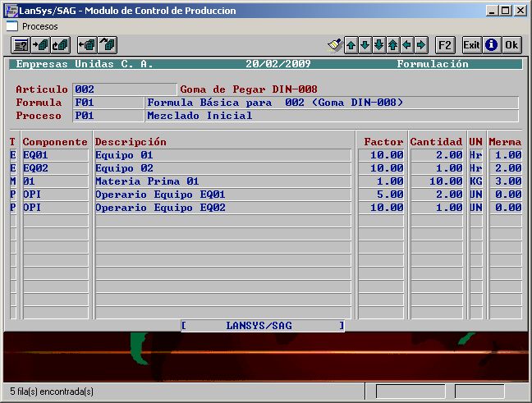Click the Merma column header
The width and height of the screenshot is (532, 403).
pos(505,142)
